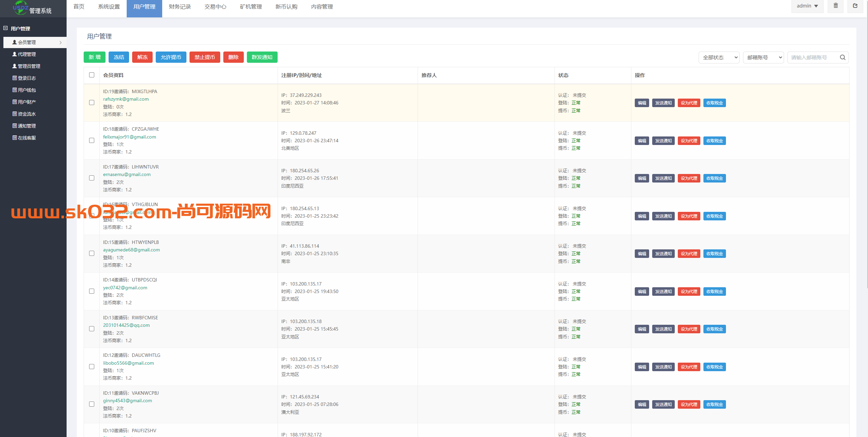Image resolution: width=868 pixels, height=437 pixels.
Task: Open the 全部状态 status dropdown
Action: pyautogui.click(x=719, y=57)
